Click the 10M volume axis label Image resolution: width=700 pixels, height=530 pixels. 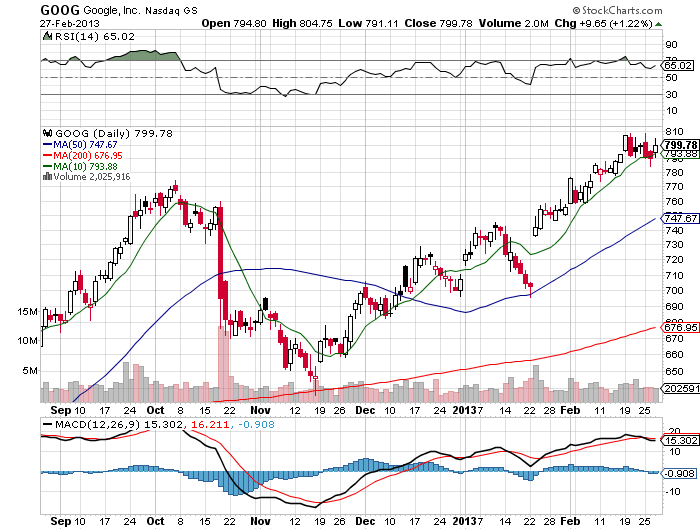[x=28, y=341]
